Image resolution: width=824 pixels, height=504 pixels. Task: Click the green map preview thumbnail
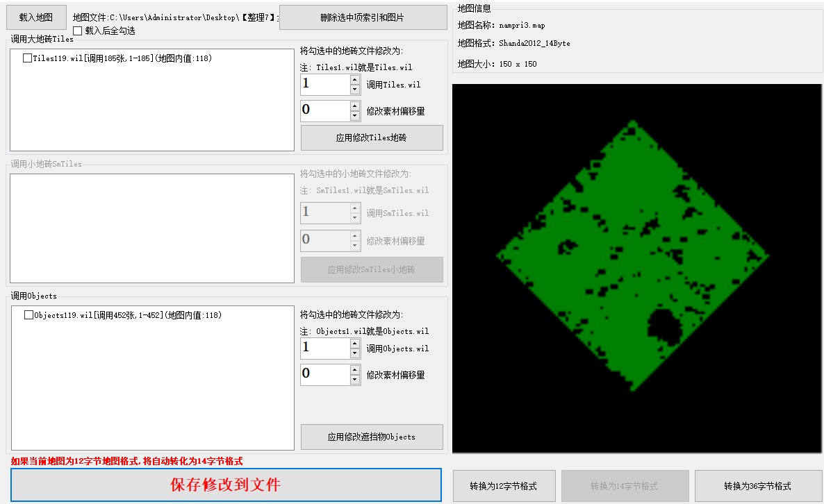[x=632, y=257]
